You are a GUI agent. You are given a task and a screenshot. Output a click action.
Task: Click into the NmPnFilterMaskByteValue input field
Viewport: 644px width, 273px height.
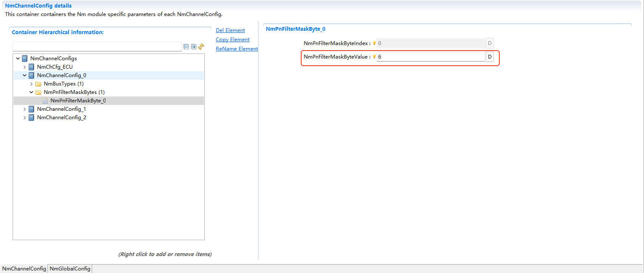[x=430, y=57]
